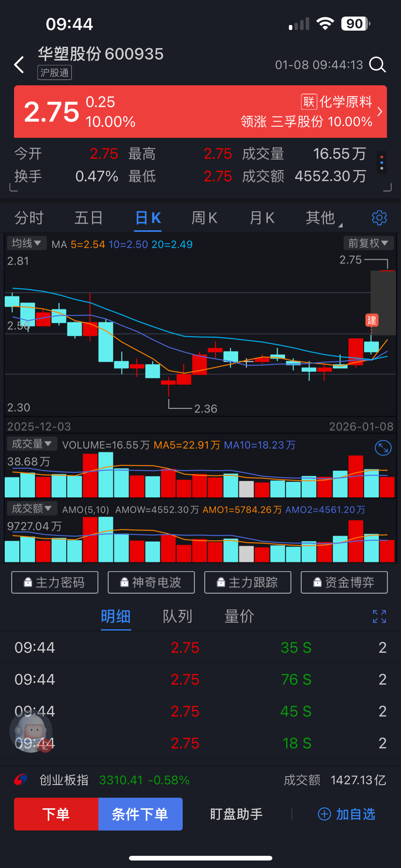Tap the battery indicator in status bar
The width and height of the screenshot is (401, 868).
point(355,24)
